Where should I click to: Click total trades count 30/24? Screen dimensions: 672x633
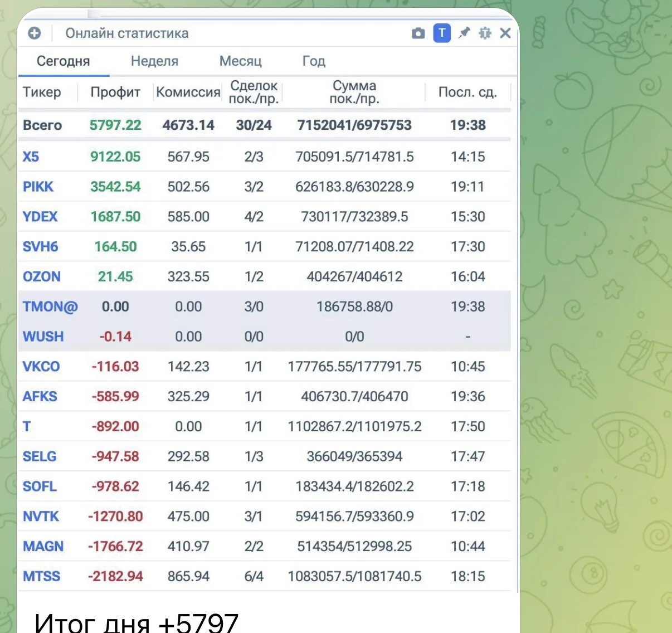pos(254,125)
